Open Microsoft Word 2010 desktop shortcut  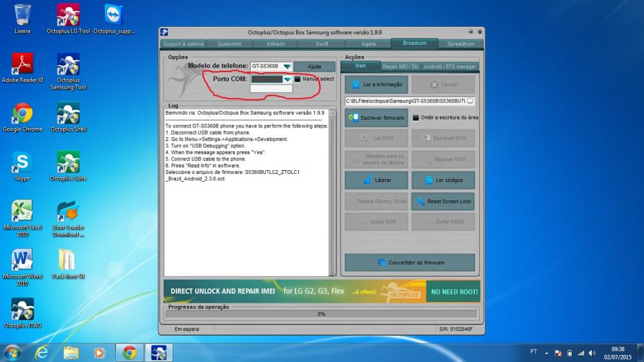click(22, 267)
